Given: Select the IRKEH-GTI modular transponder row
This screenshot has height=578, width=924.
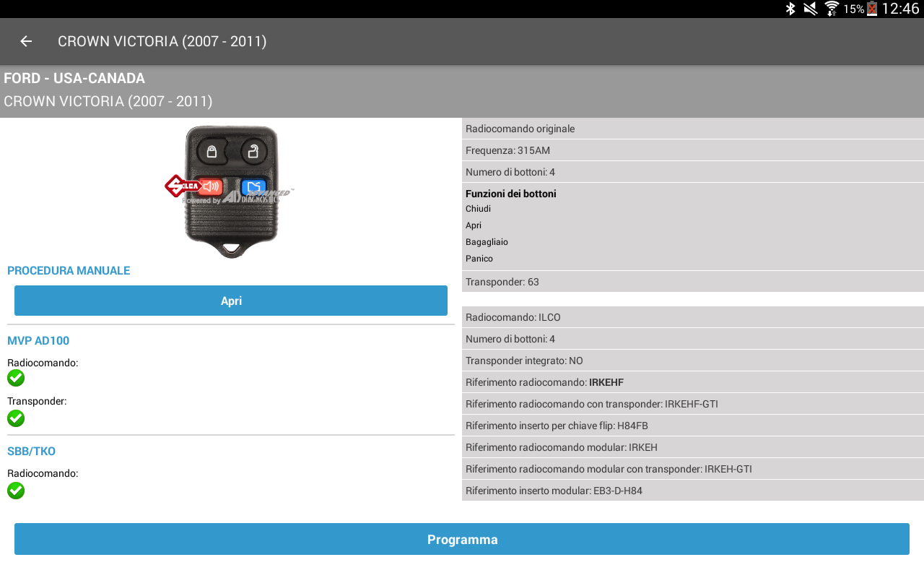Looking at the screenshot, I should [693, 469].
